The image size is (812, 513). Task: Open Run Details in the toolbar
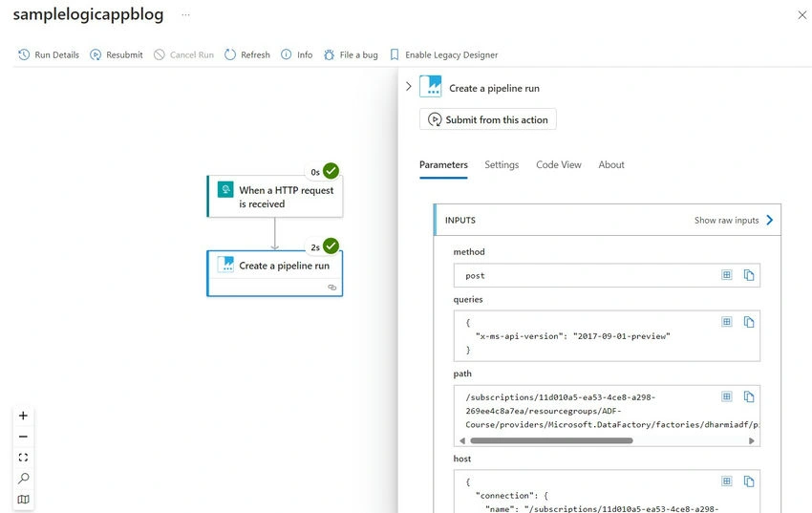(x=49, y=54)
